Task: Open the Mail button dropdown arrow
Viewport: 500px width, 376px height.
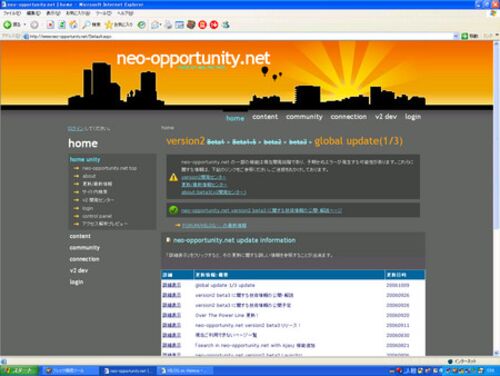Action: pos(161,25)
